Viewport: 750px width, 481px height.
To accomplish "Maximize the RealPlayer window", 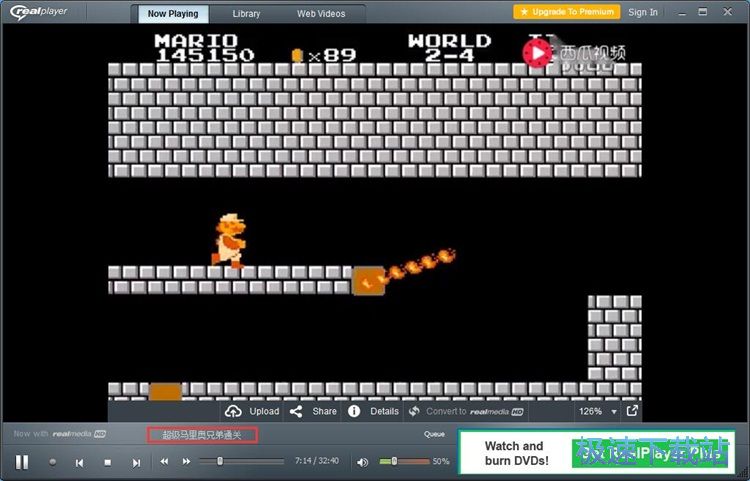I will [703, 12].
